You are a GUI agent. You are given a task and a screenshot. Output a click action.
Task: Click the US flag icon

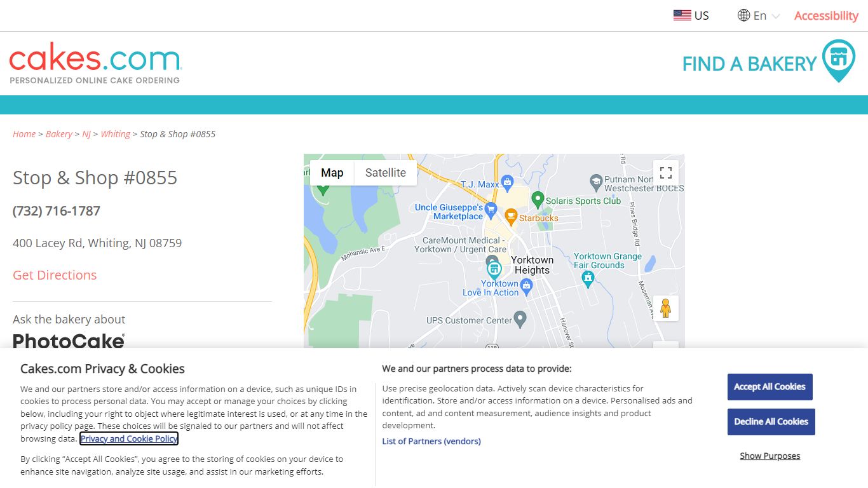point(682,15)
